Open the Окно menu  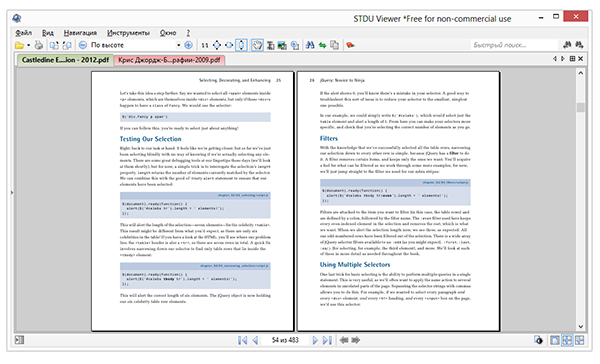pos(168,33)
